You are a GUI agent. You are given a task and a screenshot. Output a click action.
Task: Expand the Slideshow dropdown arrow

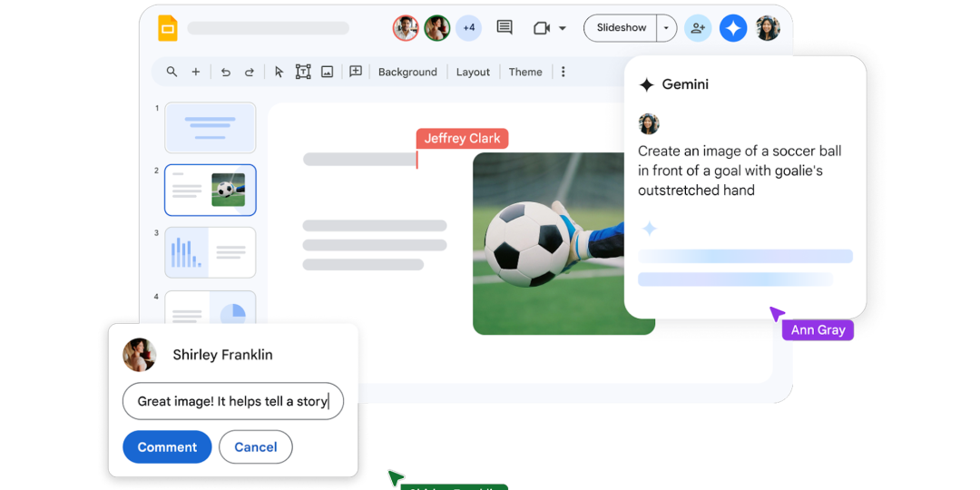666,28
